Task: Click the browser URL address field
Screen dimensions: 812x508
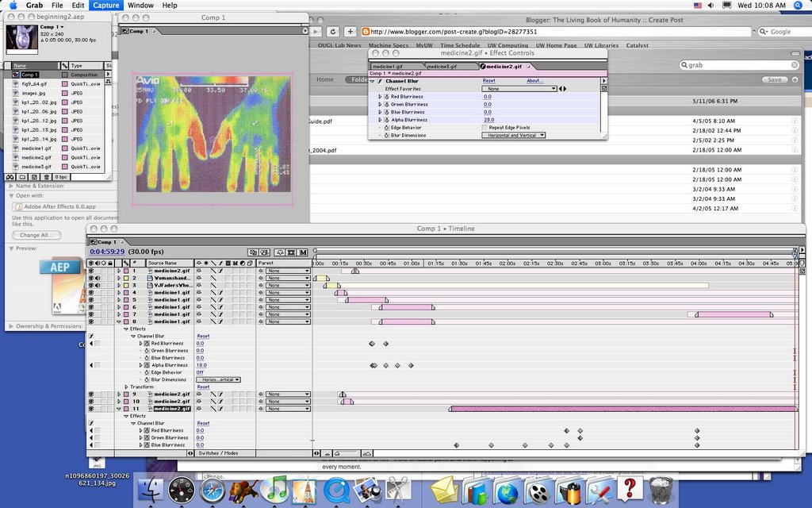Action: (x=557, y=32)
